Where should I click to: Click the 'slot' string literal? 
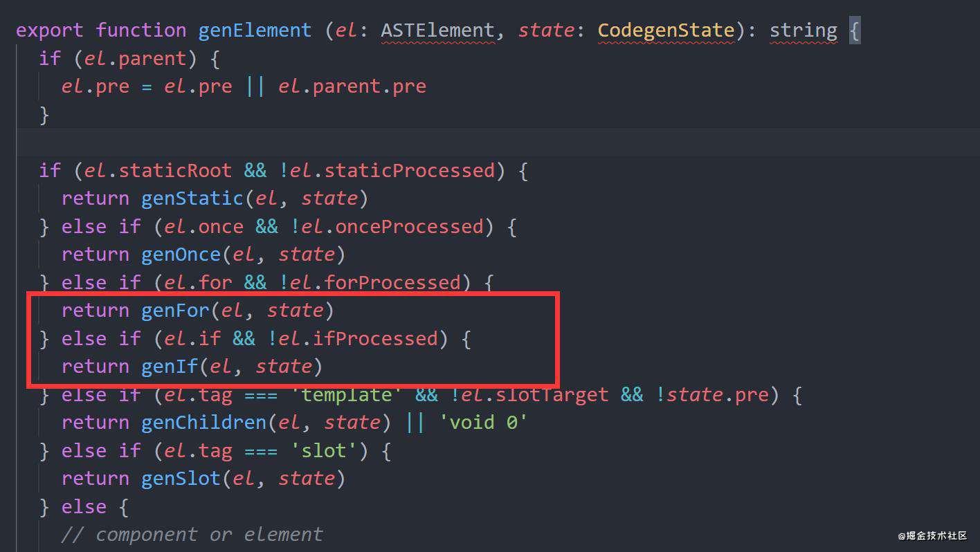pos(324,450)
